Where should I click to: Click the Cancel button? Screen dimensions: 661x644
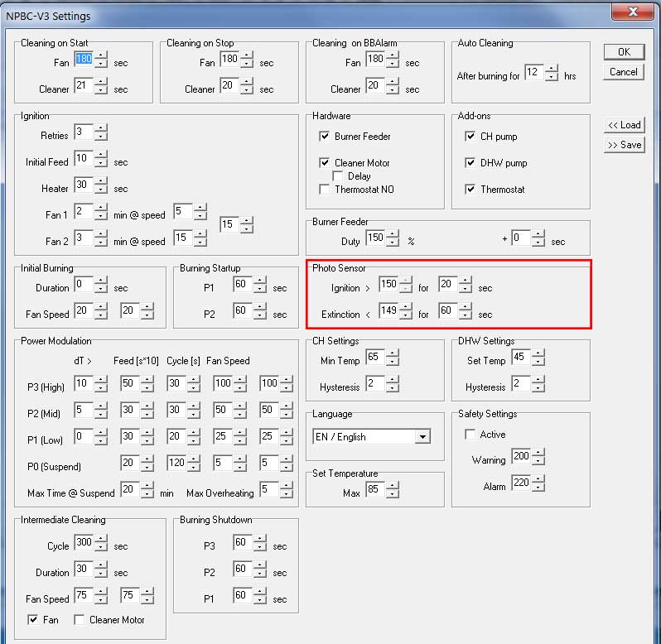624,72
